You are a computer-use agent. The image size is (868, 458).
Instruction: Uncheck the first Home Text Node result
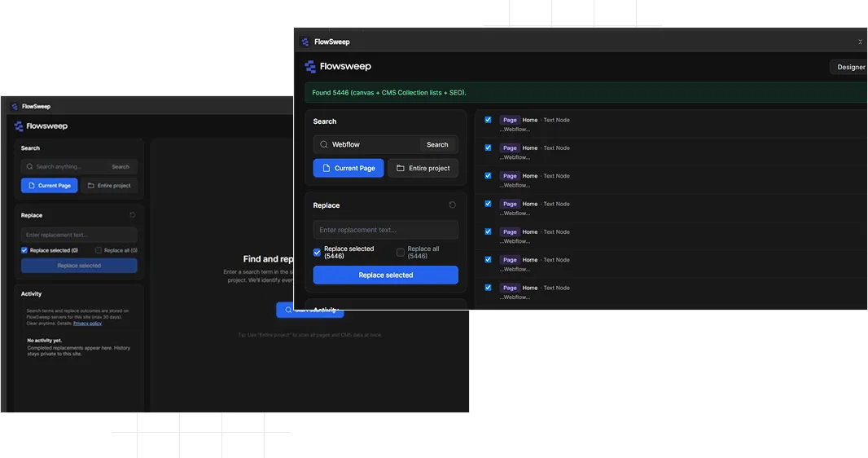[488, 120]
